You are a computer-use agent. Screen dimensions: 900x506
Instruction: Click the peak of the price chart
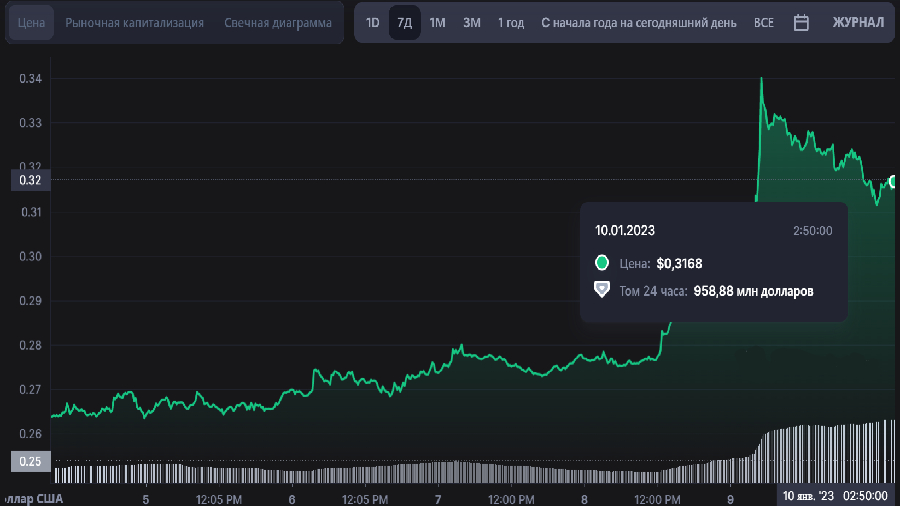[762, 79]
